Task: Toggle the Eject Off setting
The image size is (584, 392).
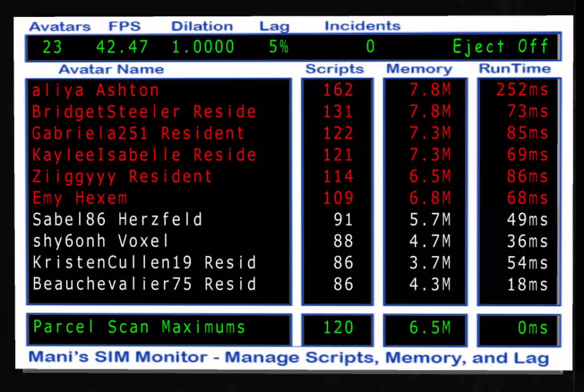Action: tap(500, 47)
